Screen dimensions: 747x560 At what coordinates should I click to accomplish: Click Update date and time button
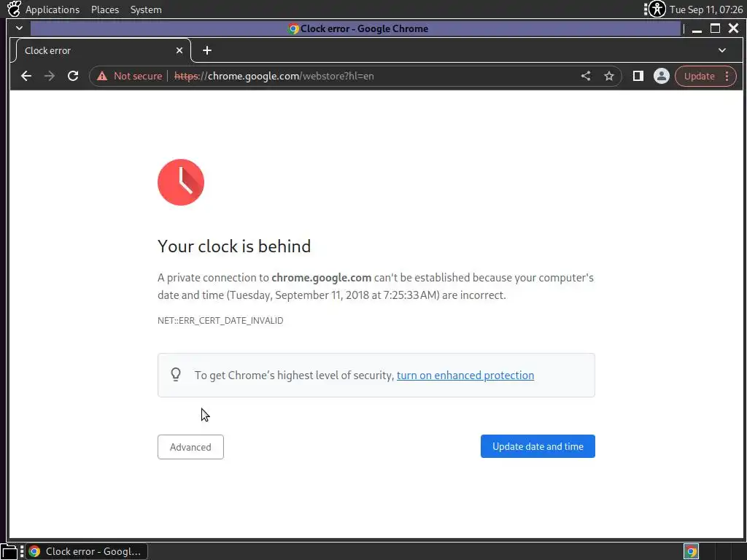click(538, 446)
